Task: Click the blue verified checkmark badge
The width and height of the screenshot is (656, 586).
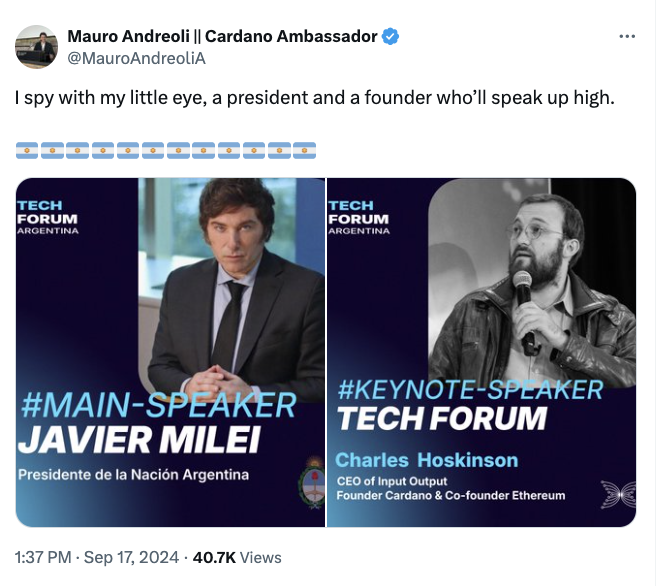Action: (x=391, y=37)
